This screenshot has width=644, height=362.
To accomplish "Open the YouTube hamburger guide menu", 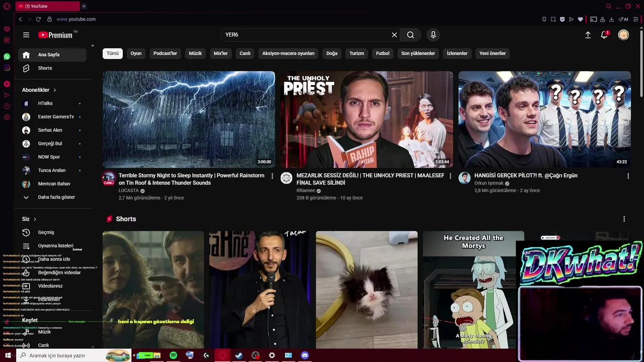I will coord(26,35).
